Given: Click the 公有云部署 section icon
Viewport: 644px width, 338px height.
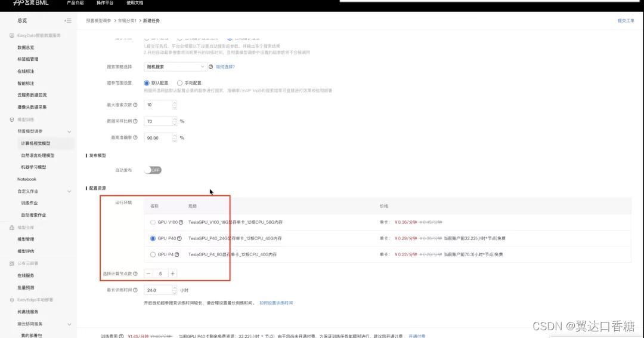Looking at the screenshot, I should tap(12, 263).
